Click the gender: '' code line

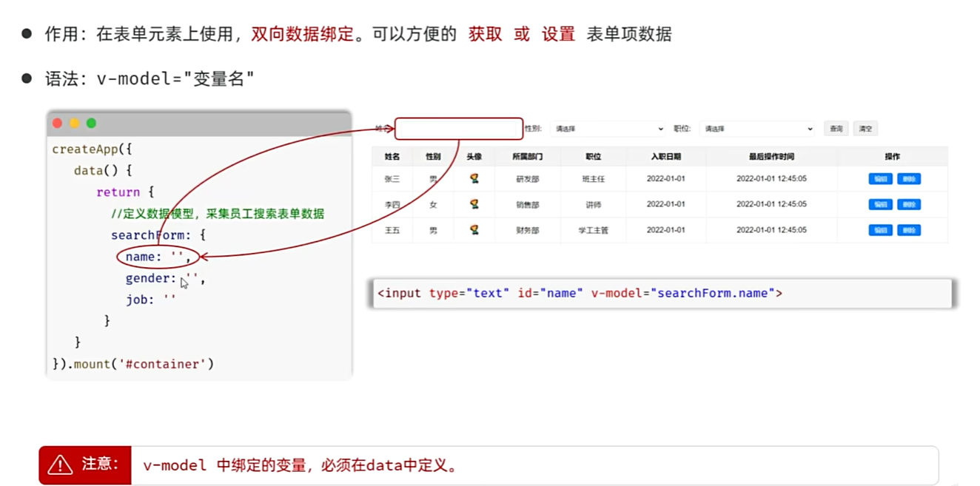click(x=166, y=278)
